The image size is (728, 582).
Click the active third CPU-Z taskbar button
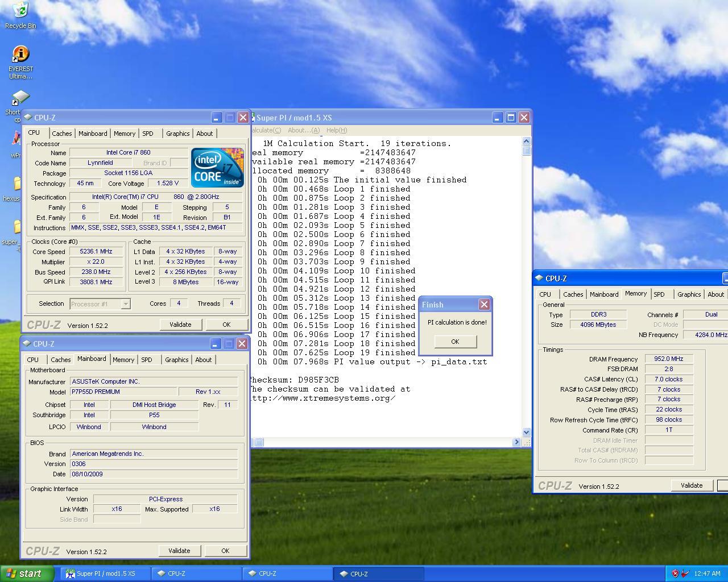coord(378,573)
